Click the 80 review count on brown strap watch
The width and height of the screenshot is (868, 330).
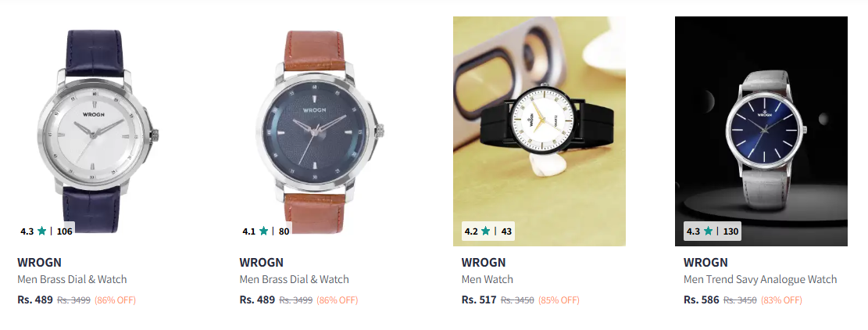284,231
